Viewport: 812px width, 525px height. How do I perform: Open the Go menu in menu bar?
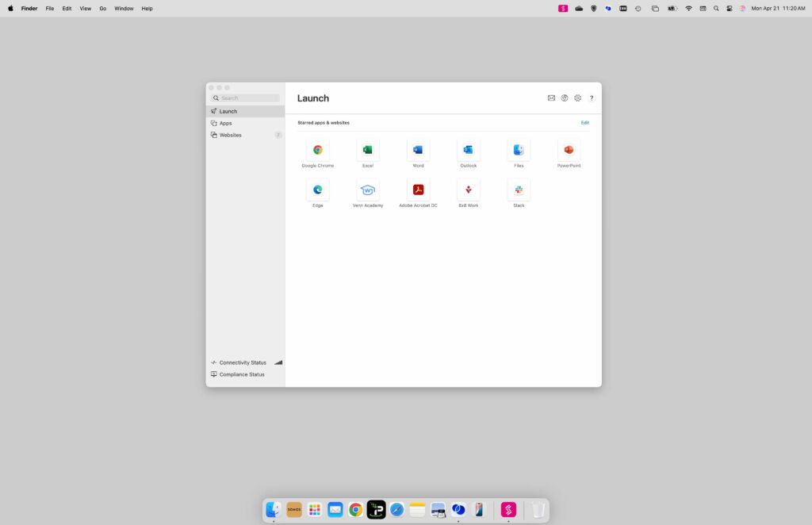(x=103, y=8)
